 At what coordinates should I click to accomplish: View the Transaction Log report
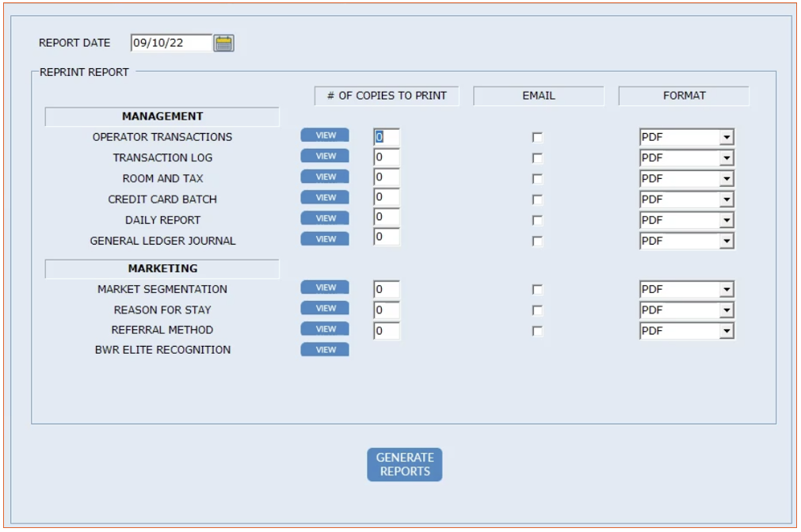[325, 156]
